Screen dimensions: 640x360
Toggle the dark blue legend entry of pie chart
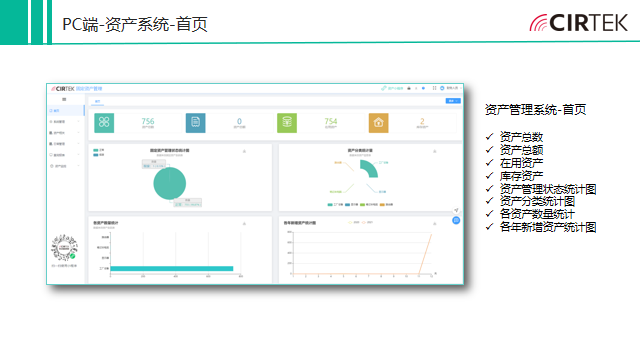pos(98,155)
